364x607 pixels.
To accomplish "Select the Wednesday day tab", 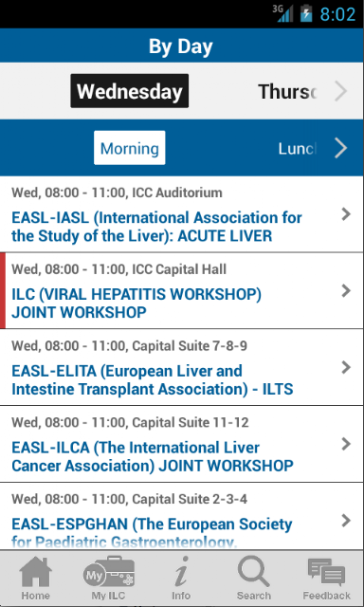I will [130, 91].
